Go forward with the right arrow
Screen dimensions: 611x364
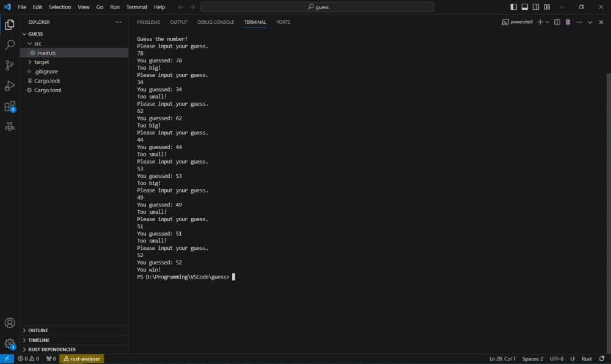[192, 7]
